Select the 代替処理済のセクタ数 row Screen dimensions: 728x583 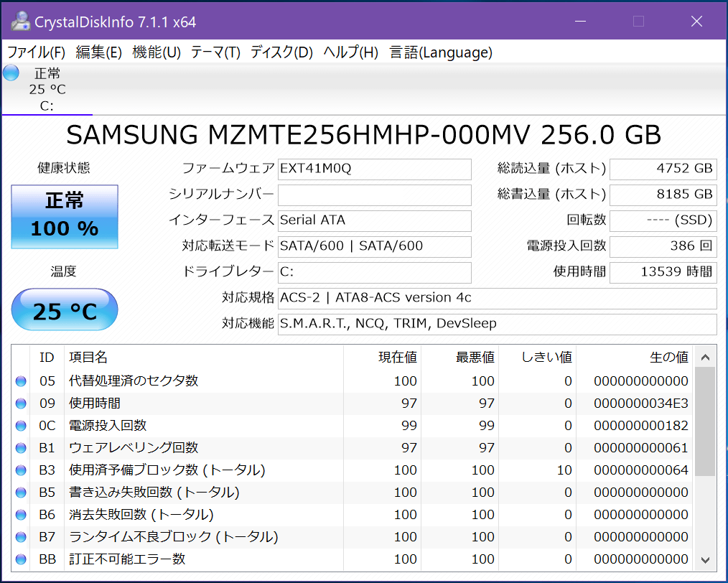click(353, 381)
